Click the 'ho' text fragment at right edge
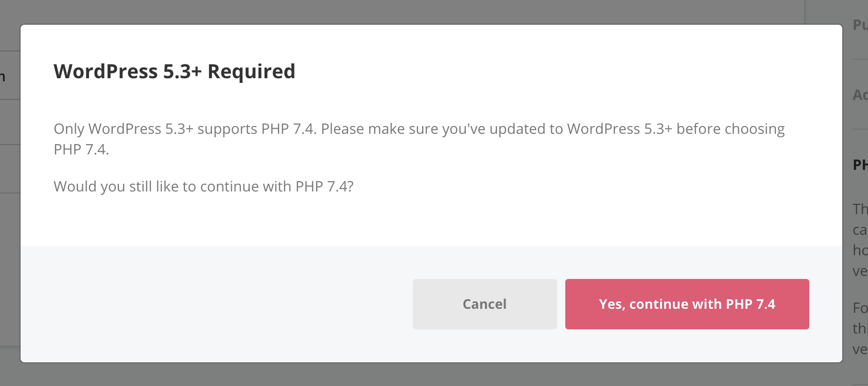The width and height of the screenshot is (868, 386). [x=860, y=250]
